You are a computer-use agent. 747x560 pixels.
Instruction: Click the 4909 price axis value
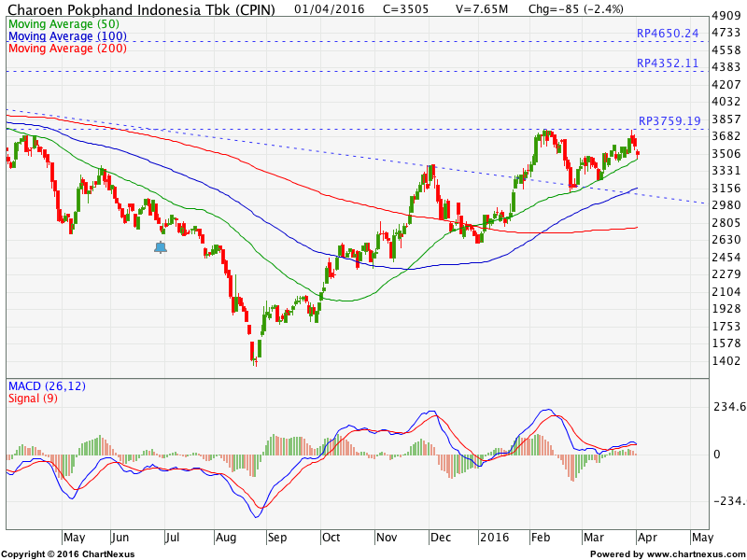pyautogui.click(x=726, y=16)
